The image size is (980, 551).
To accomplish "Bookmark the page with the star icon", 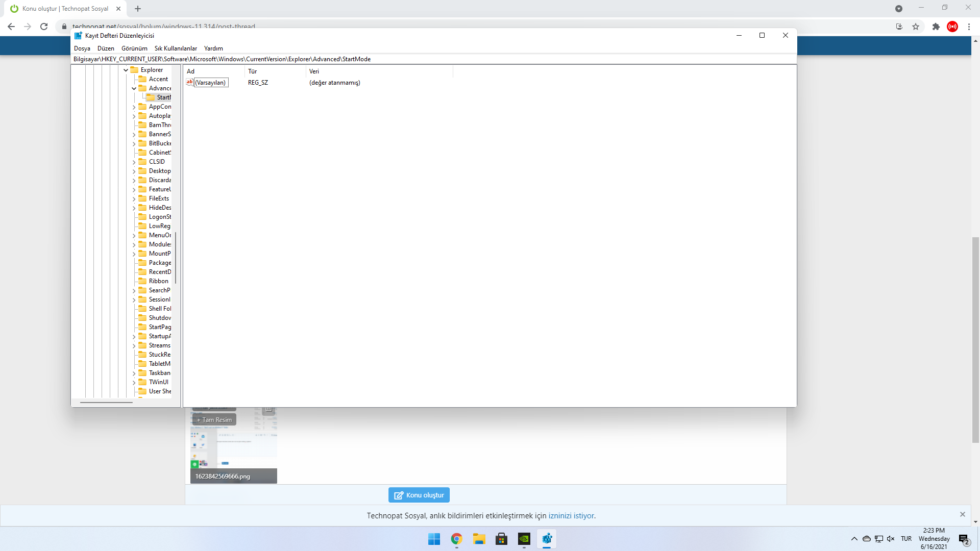I will (x=916, y=27).
